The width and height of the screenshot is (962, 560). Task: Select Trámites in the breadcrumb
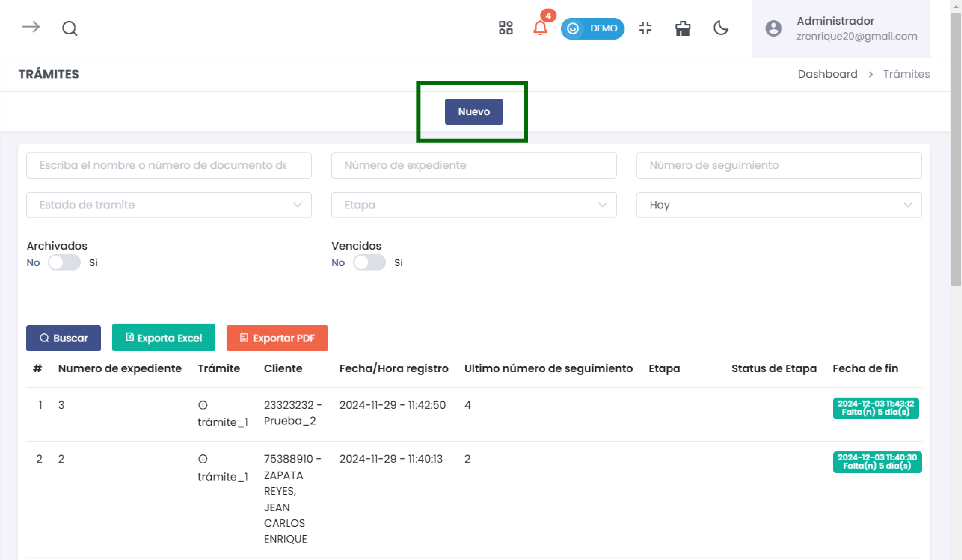pos(907,74)
